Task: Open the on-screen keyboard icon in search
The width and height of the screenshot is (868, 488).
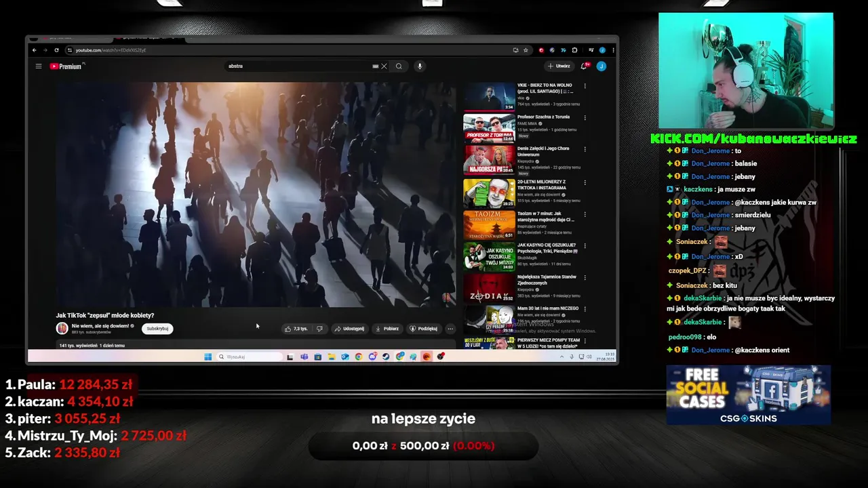Action: (x=375, y=66)
